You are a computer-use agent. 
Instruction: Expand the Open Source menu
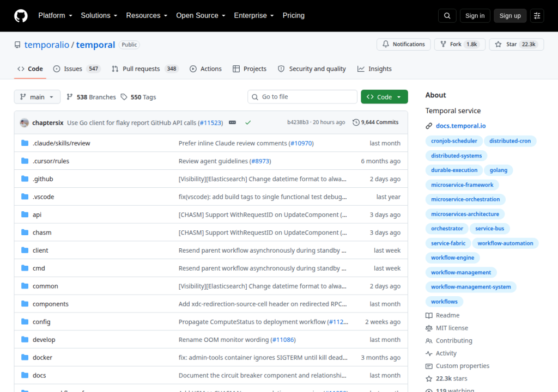point(201,16)
